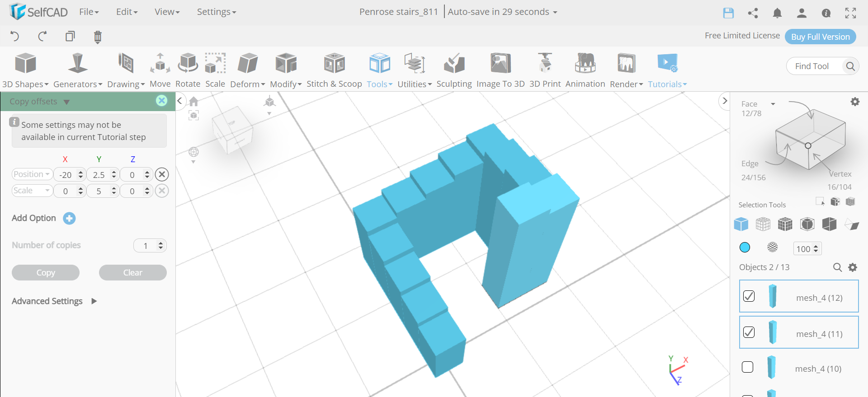Open the Settings menu
This screenshot has width=868, height=397.
click(216, 12)
